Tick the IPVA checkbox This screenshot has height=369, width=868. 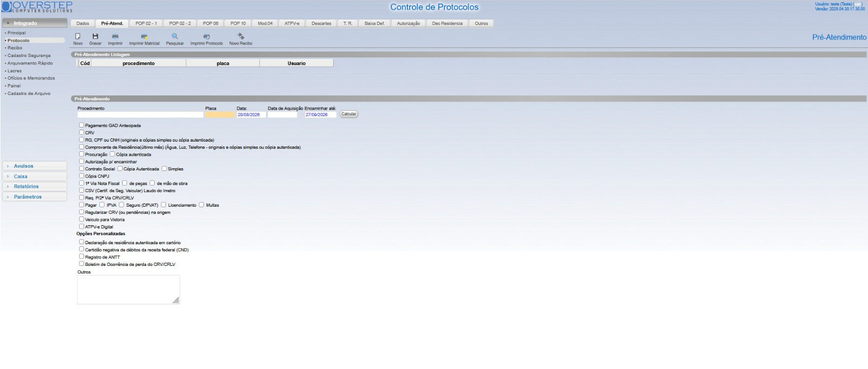101,205
